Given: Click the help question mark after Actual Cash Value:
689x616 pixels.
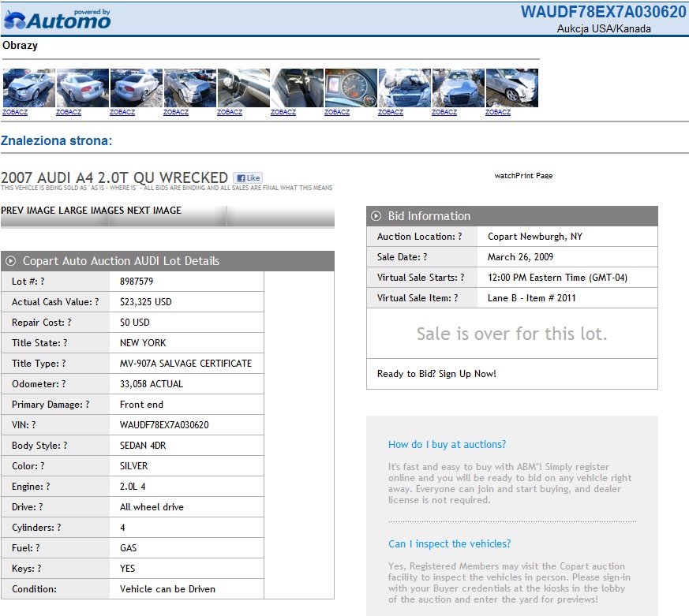Looking at the screenshot, I should coord(96,302).
